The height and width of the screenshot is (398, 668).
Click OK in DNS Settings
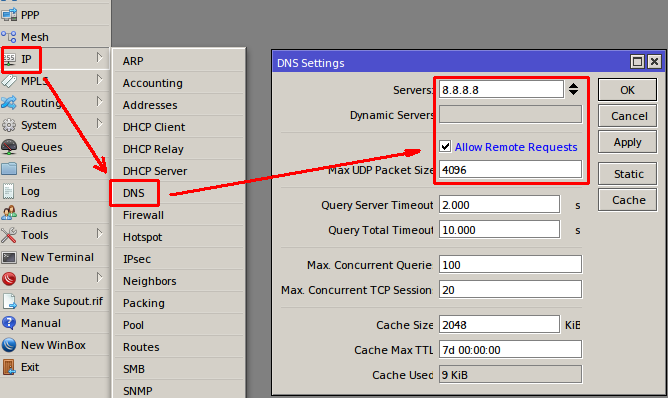tap(627, 90)
